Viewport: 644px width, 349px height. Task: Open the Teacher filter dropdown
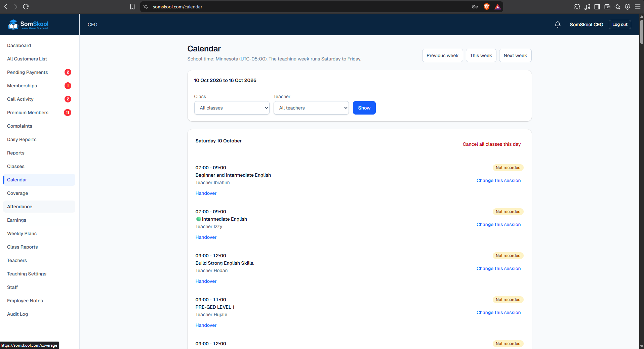[x=311, y=108]
